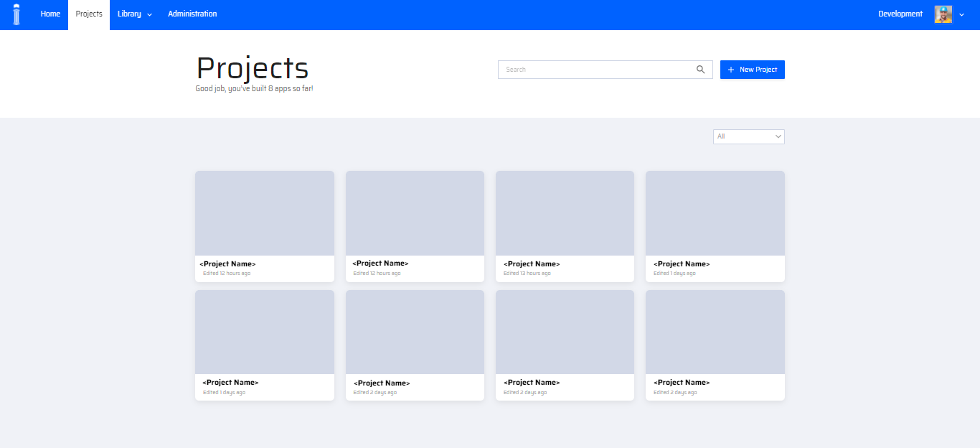Open the All filter dropdown
Viewport: 980px width, 448px height.
tap(749, 136)
